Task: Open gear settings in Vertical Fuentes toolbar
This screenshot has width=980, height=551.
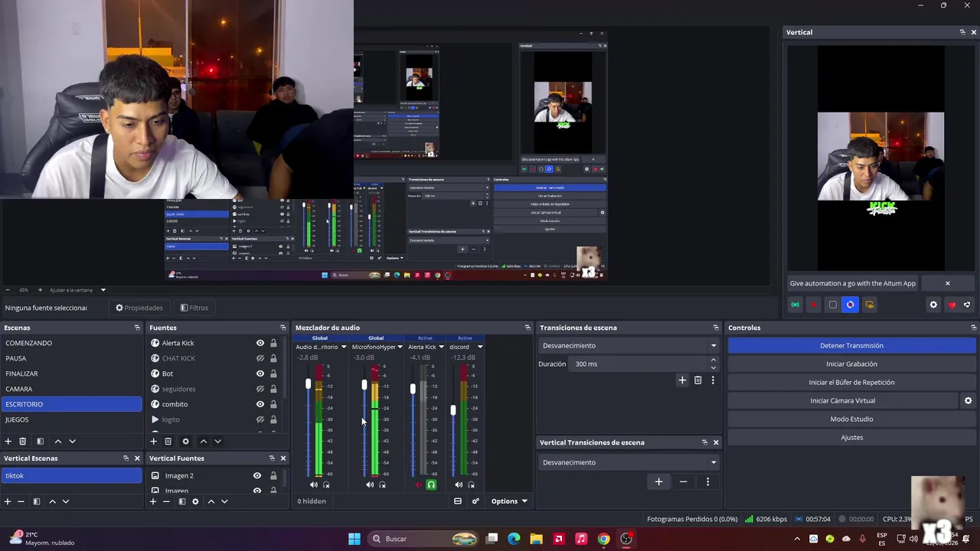Action: 195,501
